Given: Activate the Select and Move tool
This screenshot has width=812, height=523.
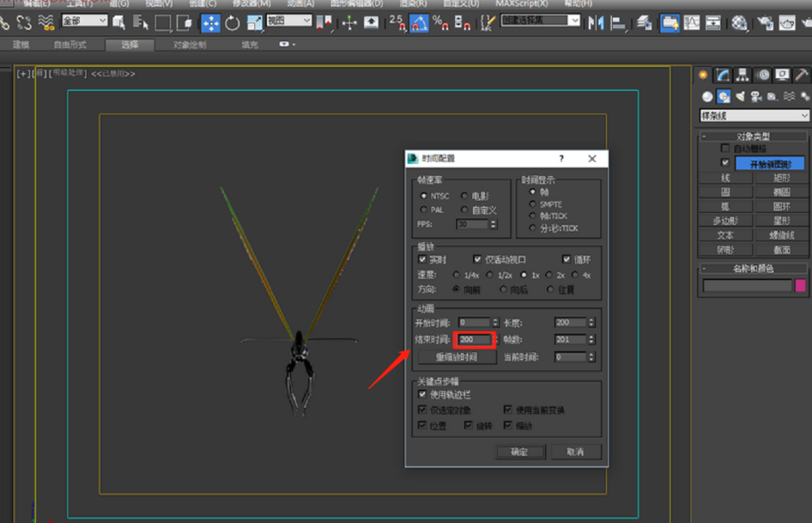Looking at the screenshot, I should pyautogui.click(x=211, y=23).
